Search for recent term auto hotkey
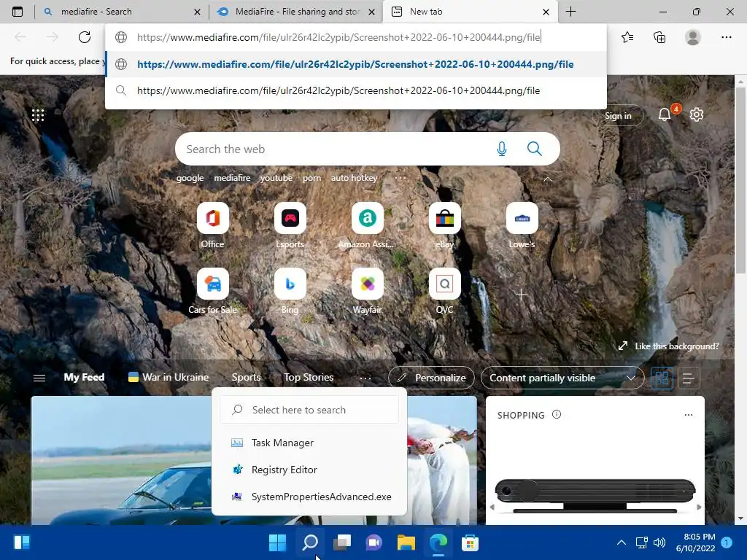Screen dimensions: 747x560 tap(354, 178)
